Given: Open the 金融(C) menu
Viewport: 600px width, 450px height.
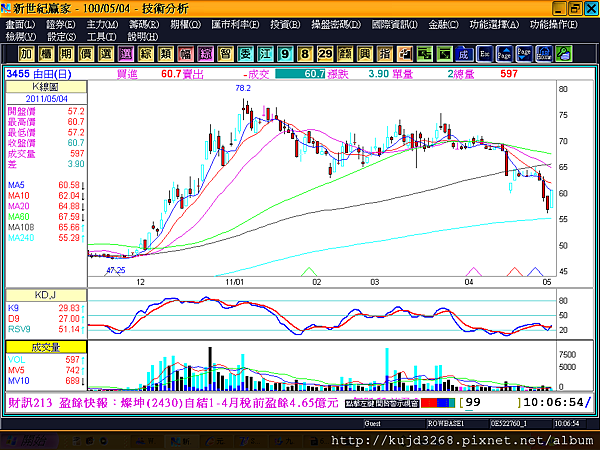Looking at the screenshot, I should [443, 24].
